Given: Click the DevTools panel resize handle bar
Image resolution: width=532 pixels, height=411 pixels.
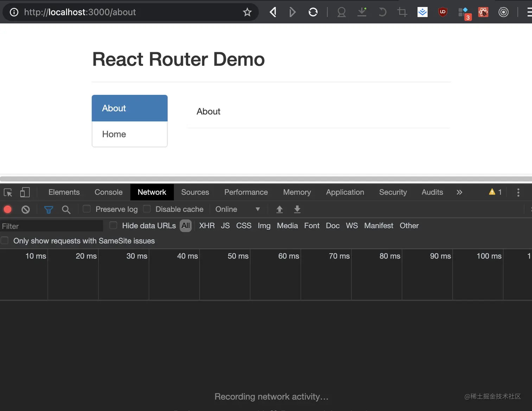Looking at the screenshot, I should click(x=266, y=179).
